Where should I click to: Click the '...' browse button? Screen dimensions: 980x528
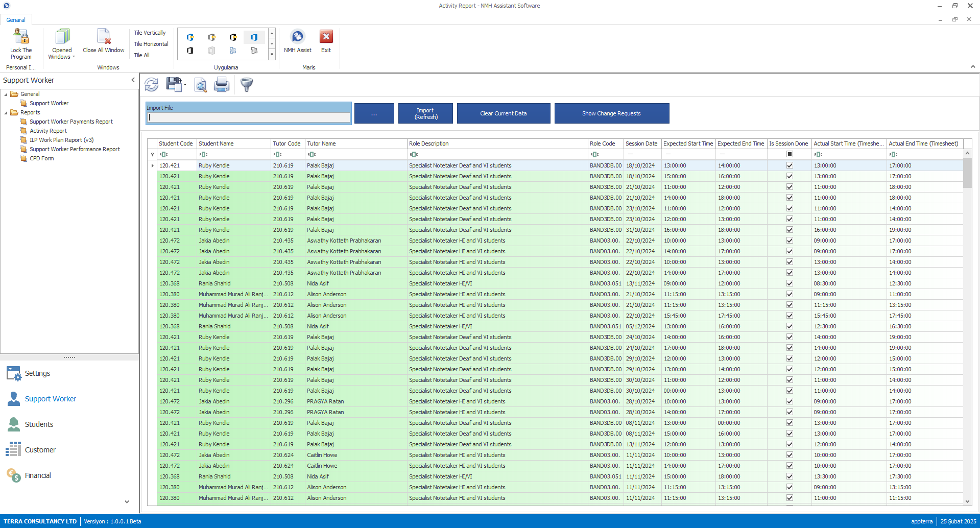coord(374,113)
